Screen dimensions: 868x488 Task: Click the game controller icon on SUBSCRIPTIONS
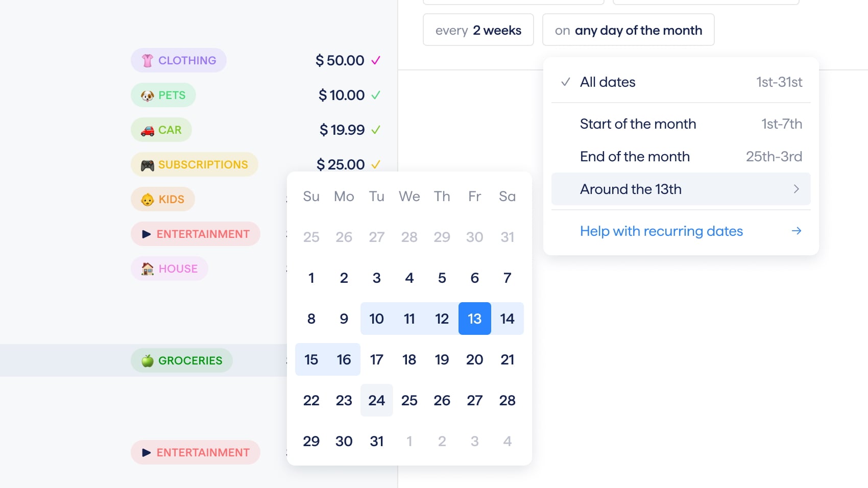tap(147, 164)
